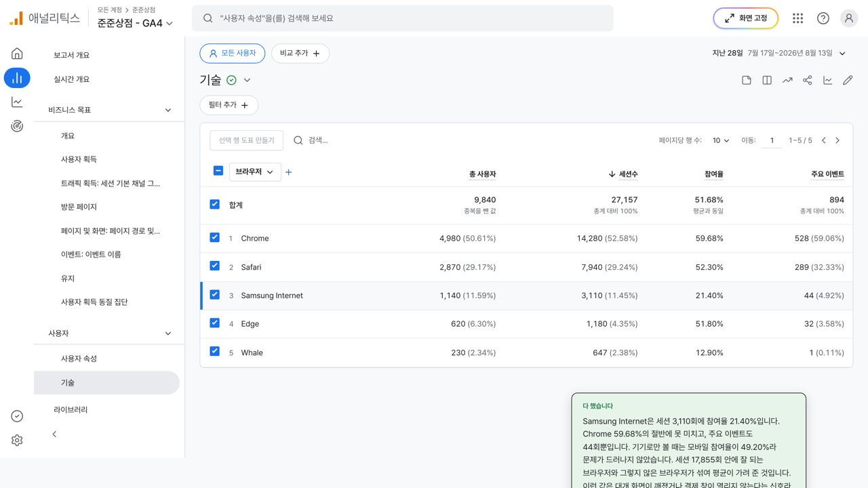Click the line graph icon beside share
The height and width of the screenshot is (488, 868).
(828, 80)
